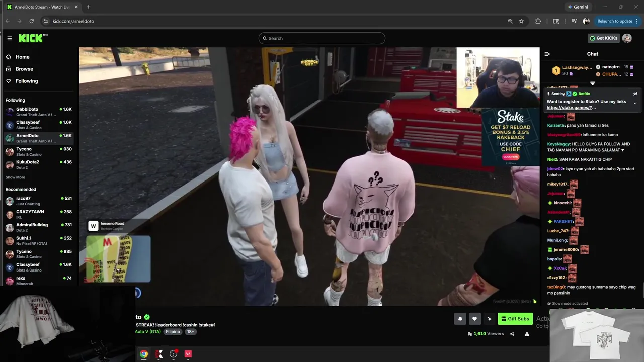Open the stake.games link in pinned message
The height and width of the screenshot is (362, 644).
tap(571, 108)
